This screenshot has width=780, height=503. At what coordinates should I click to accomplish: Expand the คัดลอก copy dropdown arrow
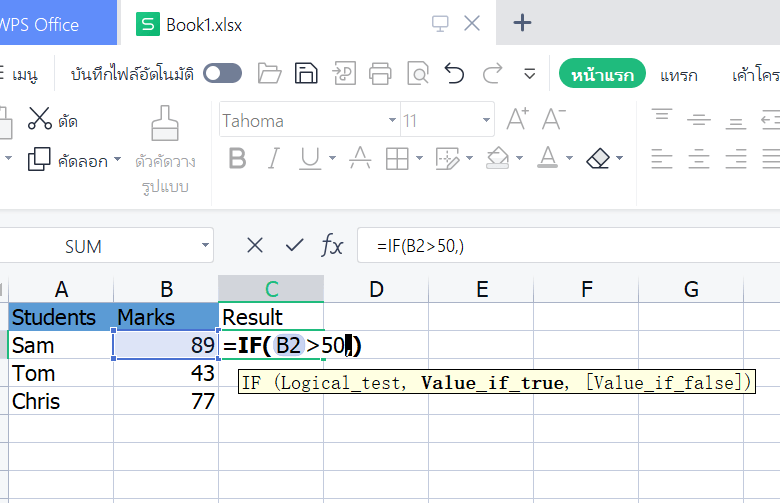point(117,159)
